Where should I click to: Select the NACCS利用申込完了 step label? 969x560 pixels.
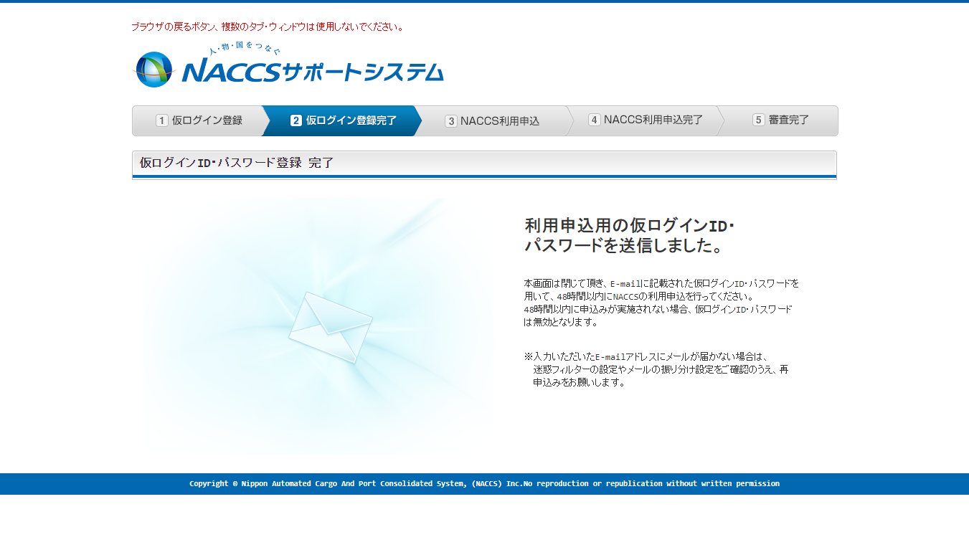point(653,120)
